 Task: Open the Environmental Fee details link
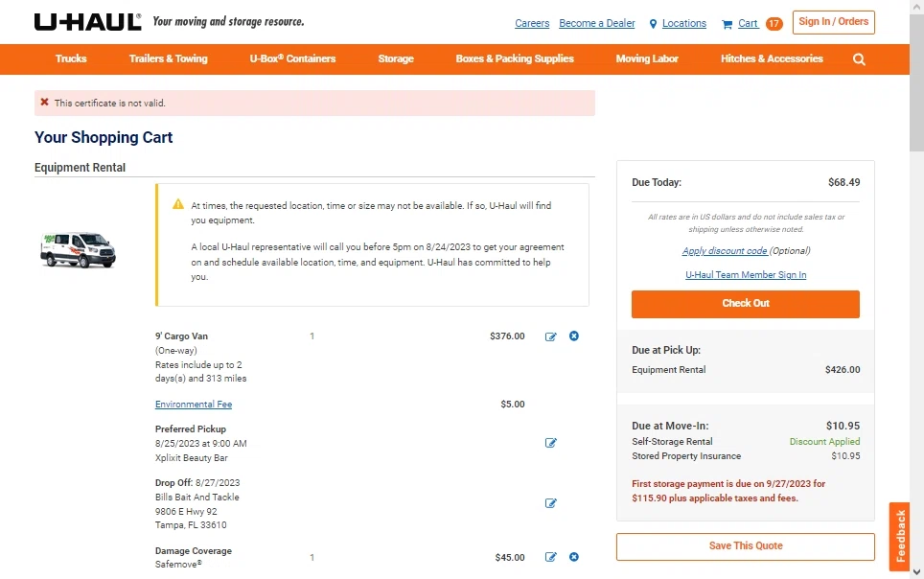tap(194, 405)
